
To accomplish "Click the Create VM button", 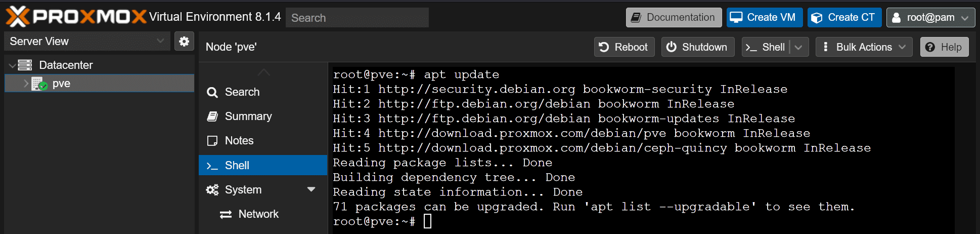I will 764,17.
